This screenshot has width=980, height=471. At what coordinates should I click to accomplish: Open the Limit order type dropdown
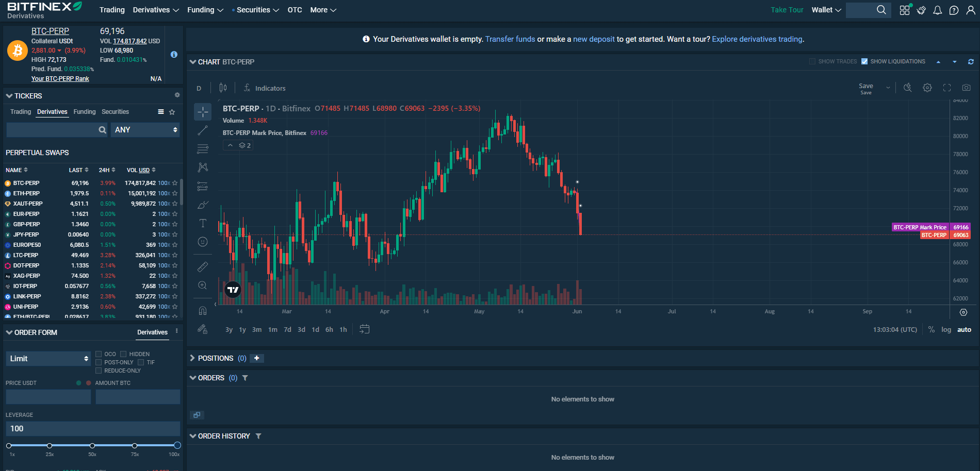48,359
